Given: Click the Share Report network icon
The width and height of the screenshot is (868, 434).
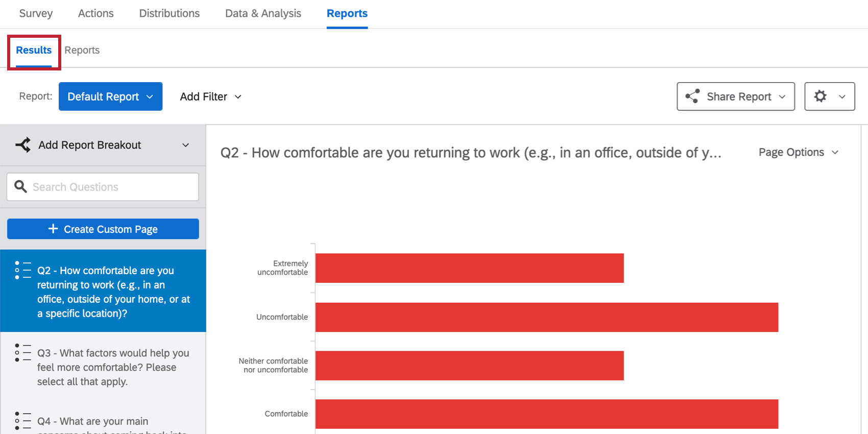Looking at the screenshot, I should 693,97.
